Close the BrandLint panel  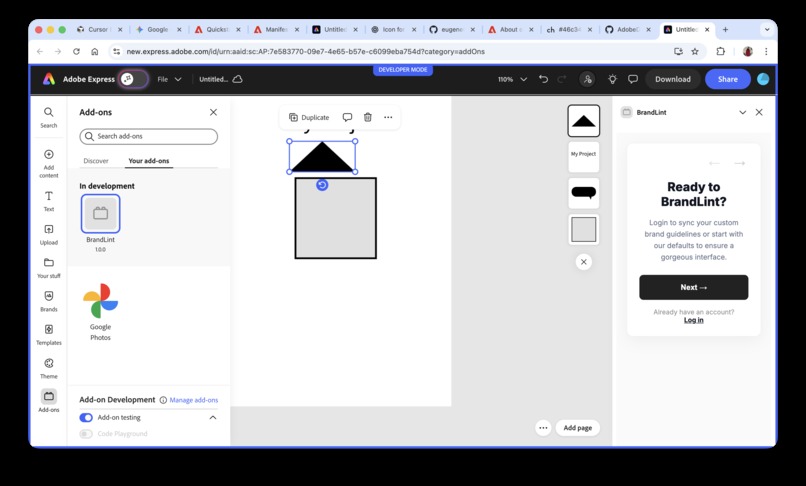click(759, 112)
